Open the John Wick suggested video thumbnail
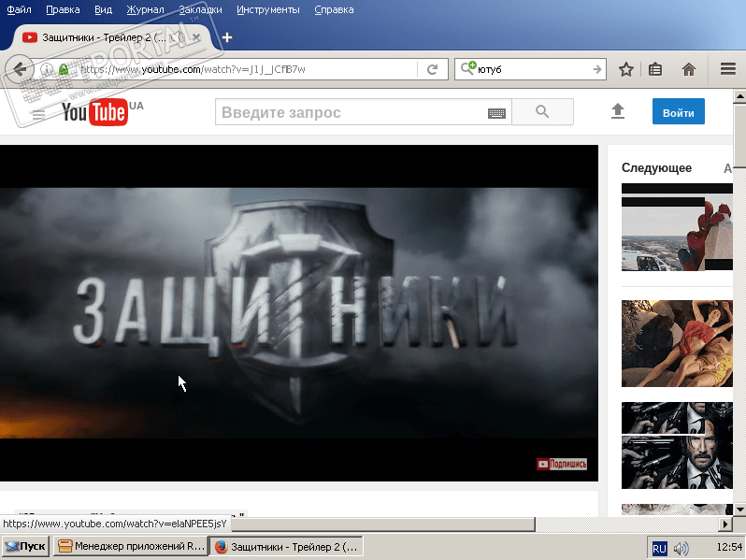This screenshot has width=746, height=560. [x=677, y=445]
